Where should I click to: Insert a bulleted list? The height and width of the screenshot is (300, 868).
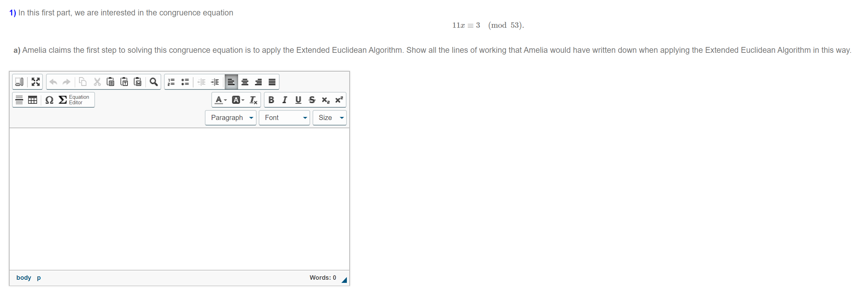click(185, 82)
